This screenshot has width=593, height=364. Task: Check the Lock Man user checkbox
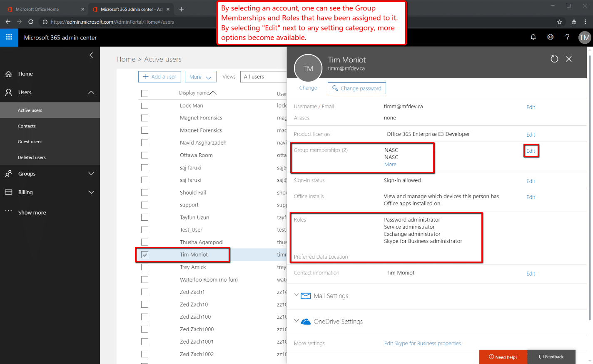[x=145, y=105]
